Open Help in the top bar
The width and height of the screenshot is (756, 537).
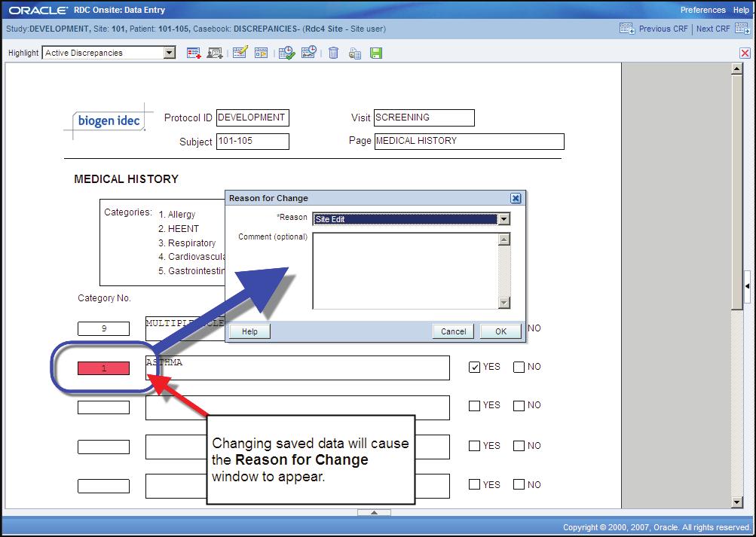(x=741, y=10)
